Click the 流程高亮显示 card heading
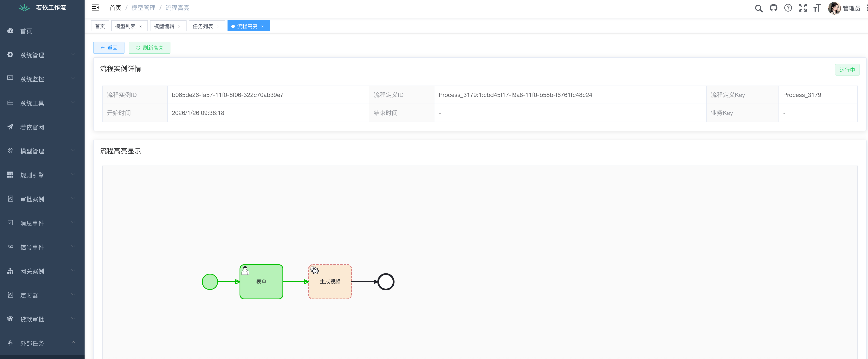 (x=121, y=151)
